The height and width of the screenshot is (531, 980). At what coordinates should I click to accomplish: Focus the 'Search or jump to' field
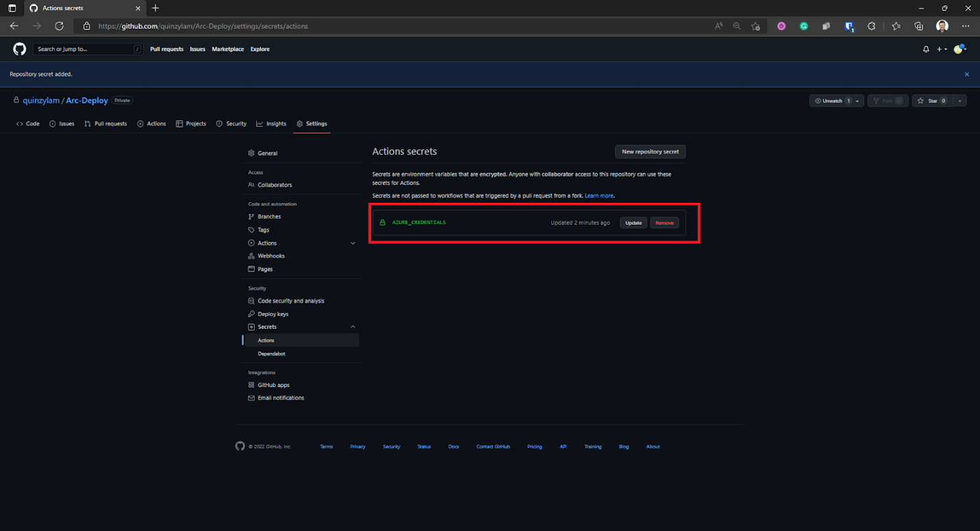(x=88, y=49)
